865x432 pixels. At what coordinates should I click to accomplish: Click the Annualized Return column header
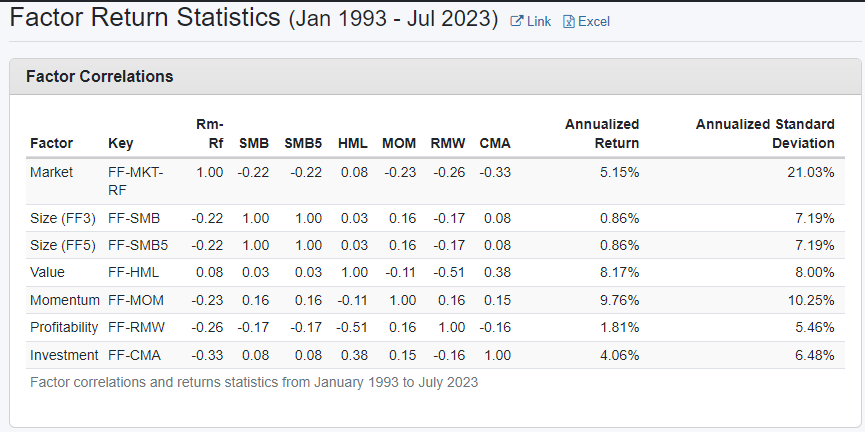602,134
